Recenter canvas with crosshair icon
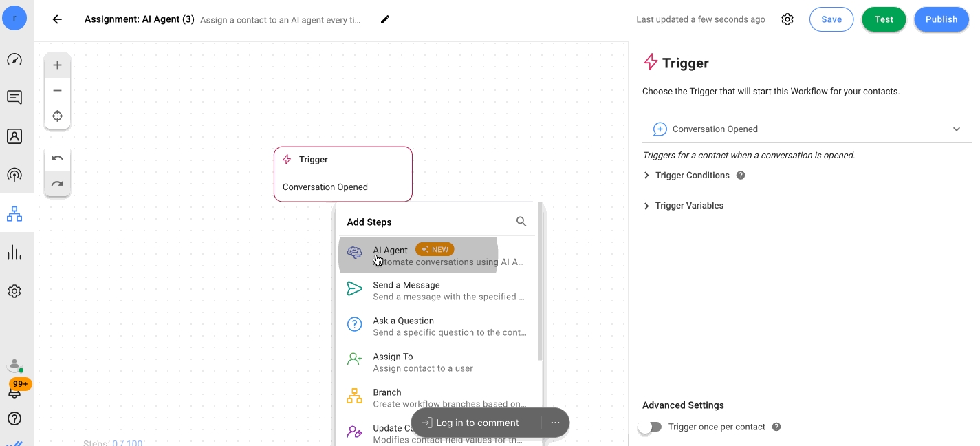This screenshot has width=980, height=446. coord(57,116)
